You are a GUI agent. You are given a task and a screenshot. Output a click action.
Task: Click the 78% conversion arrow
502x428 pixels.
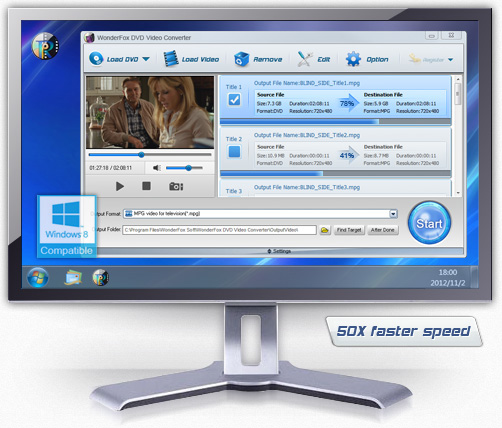click(348, 103)
